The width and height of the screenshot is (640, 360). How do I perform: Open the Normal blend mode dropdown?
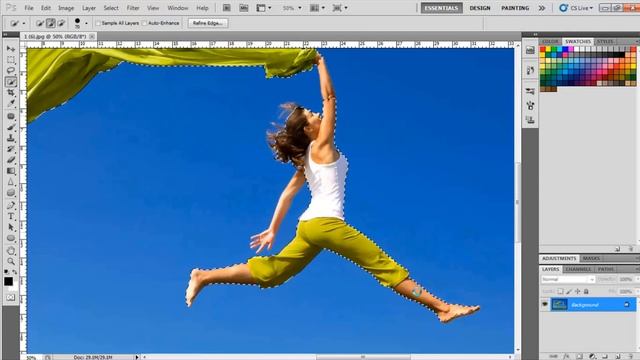568,279
